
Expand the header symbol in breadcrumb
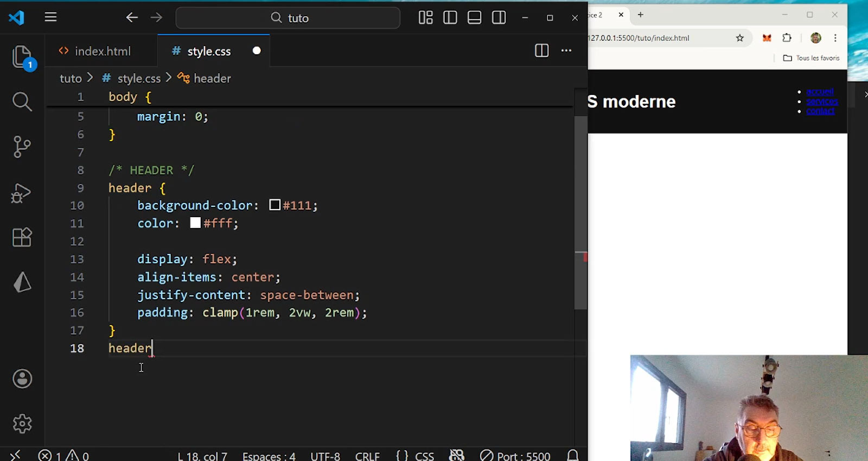(x=212, y=79)
